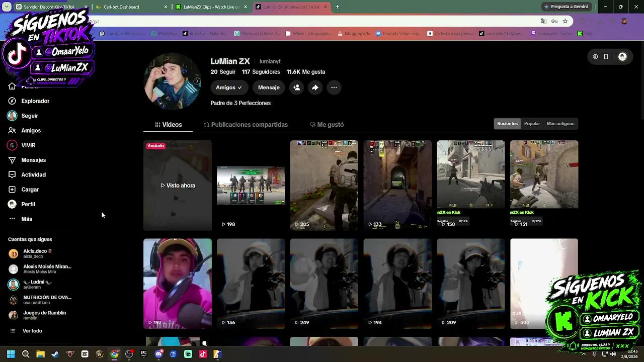Open the video with 136 views
This screenshot has height=362, width=644.
tap(251, 284)
